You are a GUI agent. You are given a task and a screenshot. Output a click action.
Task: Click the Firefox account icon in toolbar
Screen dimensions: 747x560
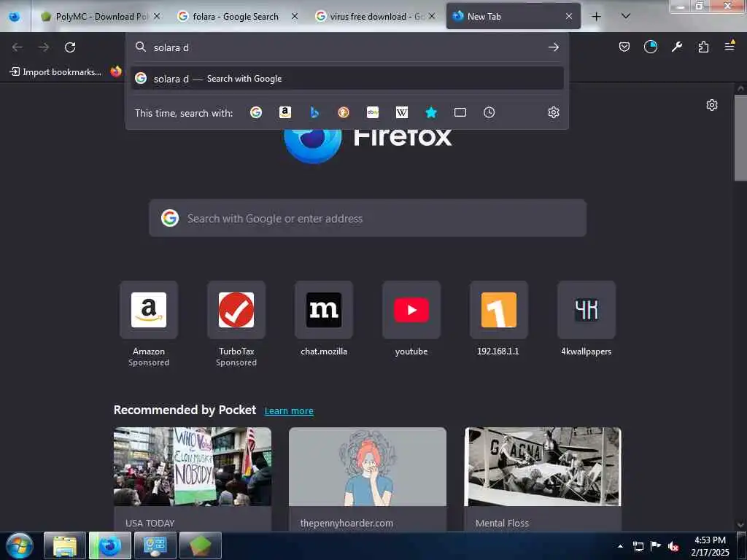(x=650, y=47)
